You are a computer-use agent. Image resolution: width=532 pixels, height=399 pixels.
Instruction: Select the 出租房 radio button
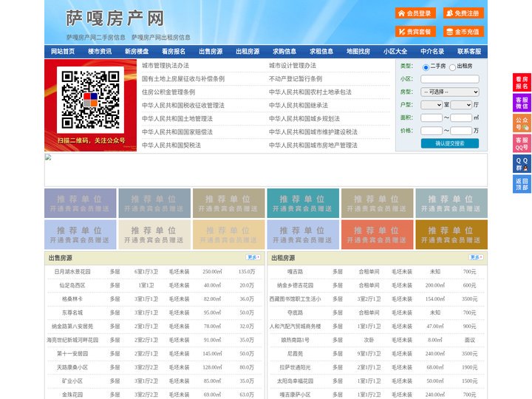click(452, 67)
